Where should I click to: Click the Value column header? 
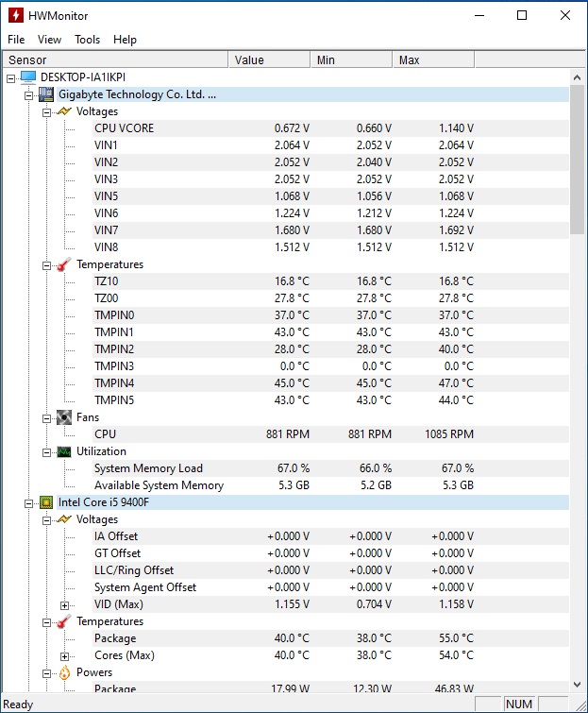click(270, 60)
